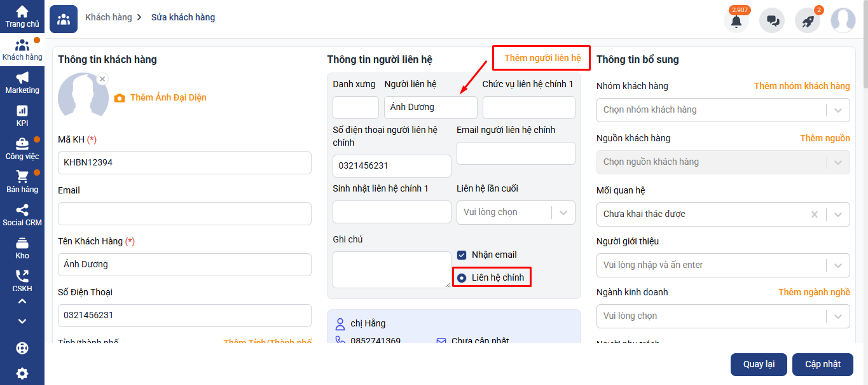Click the rocket icon in header

pyautogui.click(x=808, y=21)
